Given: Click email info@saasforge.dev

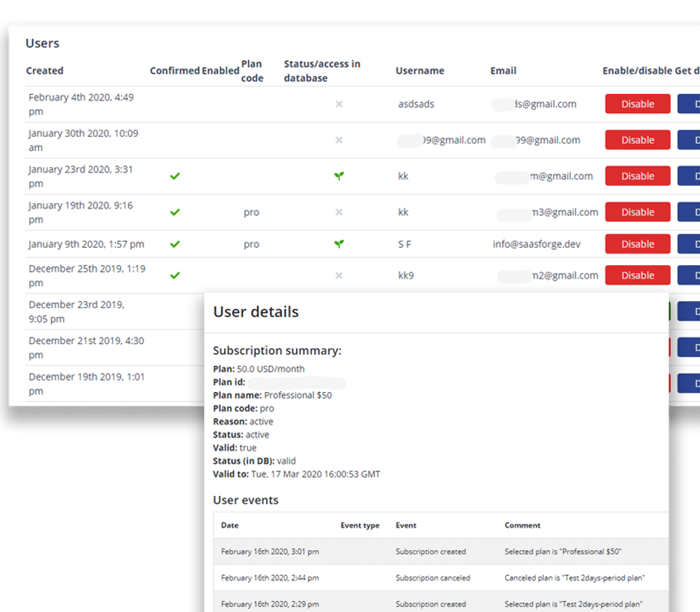Looking at the screenshot, I should 537,244.
